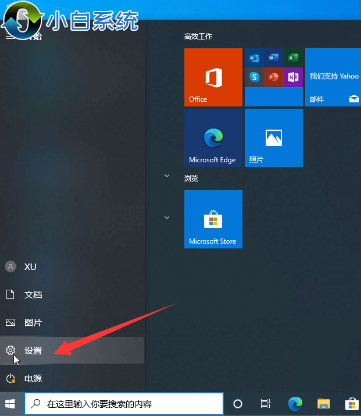Collapse the 浏览 tile group chevron
361x416 pixels.
(167, 176)
